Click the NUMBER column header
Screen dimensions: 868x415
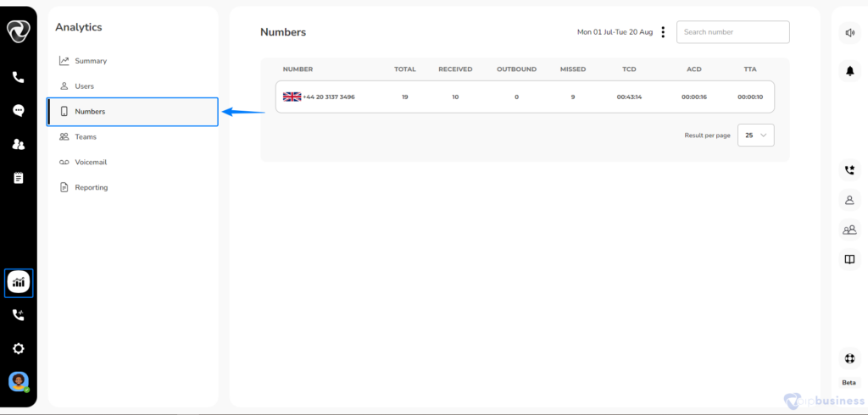pyautogui.click(x=298, y=69)
